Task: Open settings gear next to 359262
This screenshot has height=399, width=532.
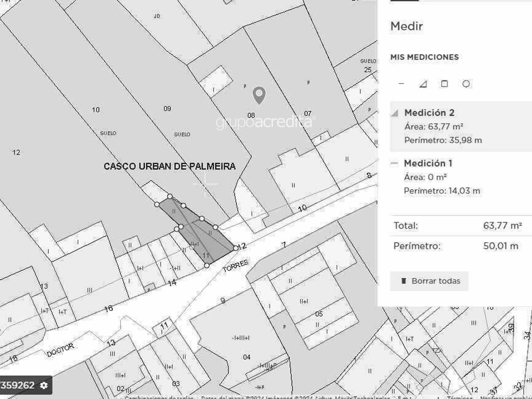Action: pos(44,385)
